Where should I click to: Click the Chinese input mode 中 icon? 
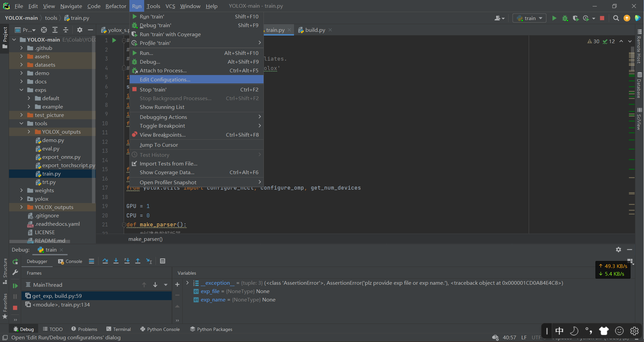pos(559,331)
